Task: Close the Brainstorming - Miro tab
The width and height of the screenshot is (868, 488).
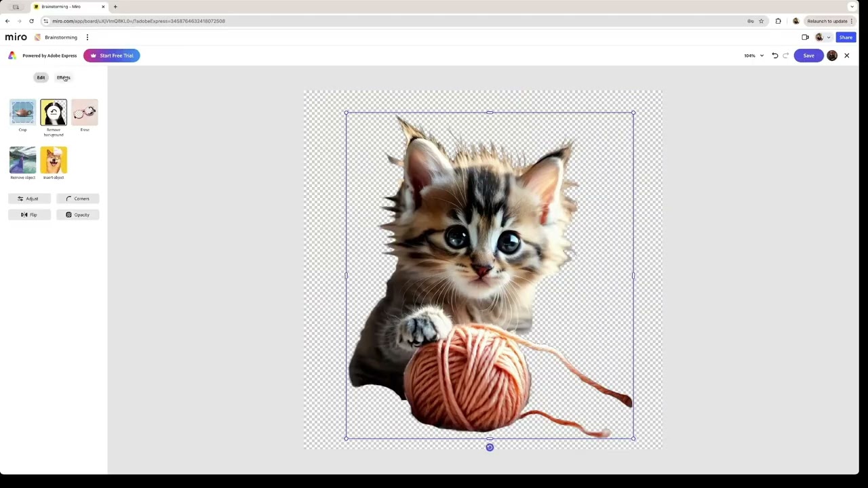Action: [103, 7]
